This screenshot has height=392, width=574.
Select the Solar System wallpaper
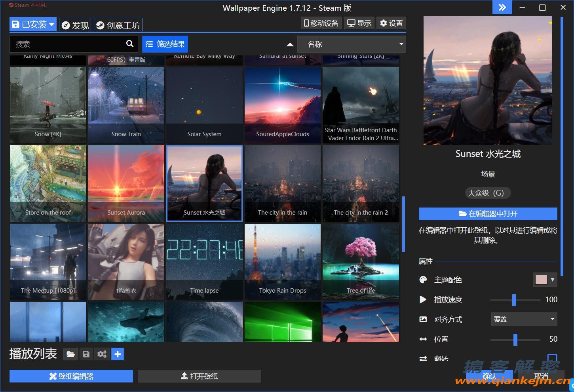(204, 105)
